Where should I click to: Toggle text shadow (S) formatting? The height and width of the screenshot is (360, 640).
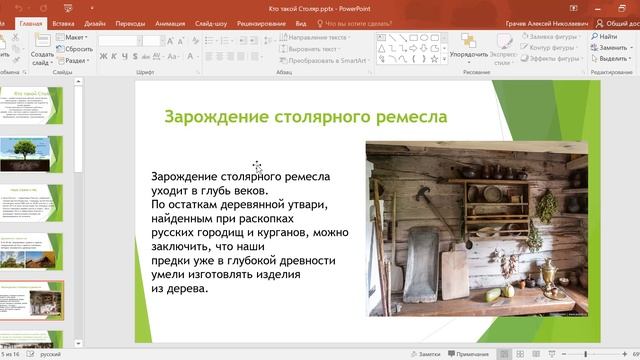135,56
